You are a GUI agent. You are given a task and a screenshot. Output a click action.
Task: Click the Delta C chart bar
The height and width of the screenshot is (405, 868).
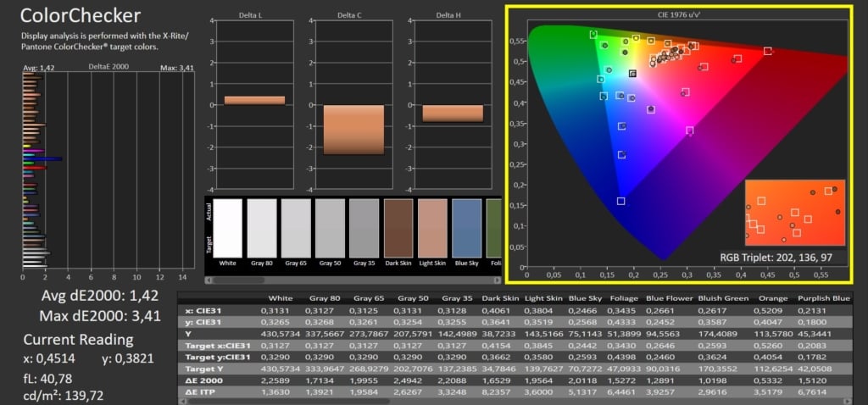tap(353, 130)
